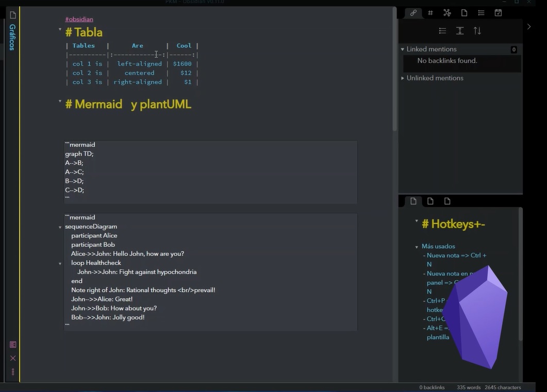The image size is (547, 392).
Task: Close the Gráficos pane with X icon
Action: point(13,358)
